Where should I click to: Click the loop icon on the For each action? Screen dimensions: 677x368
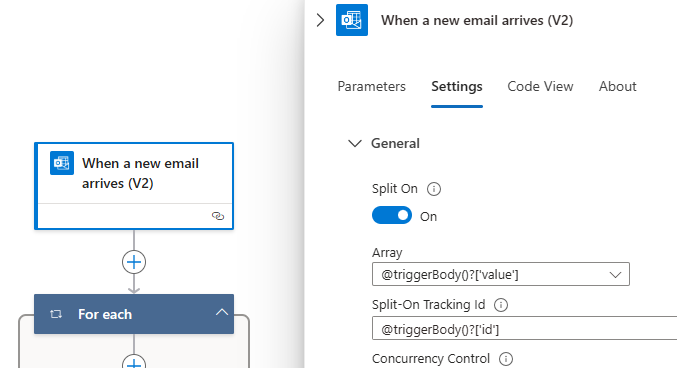click(x=56, y=314)
